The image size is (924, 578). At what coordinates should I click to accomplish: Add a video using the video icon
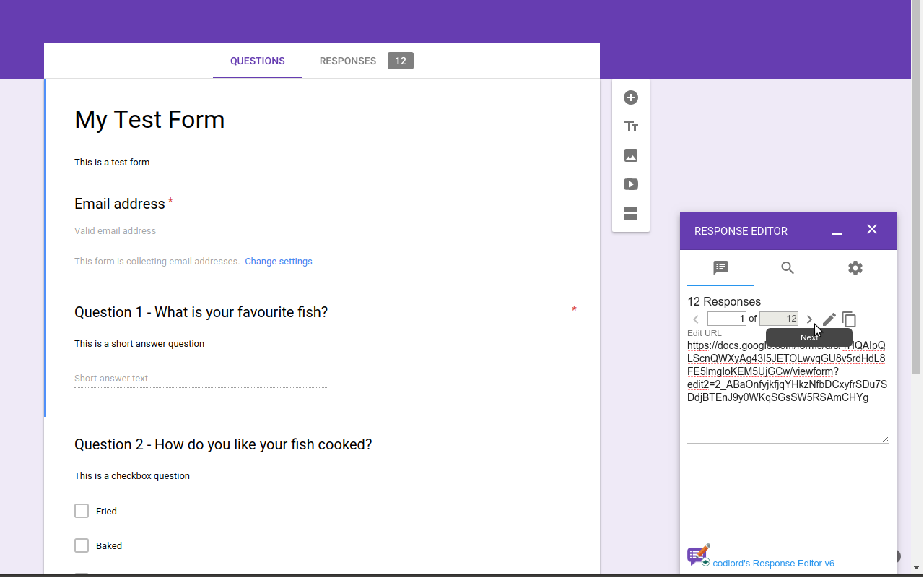[631, 184]
